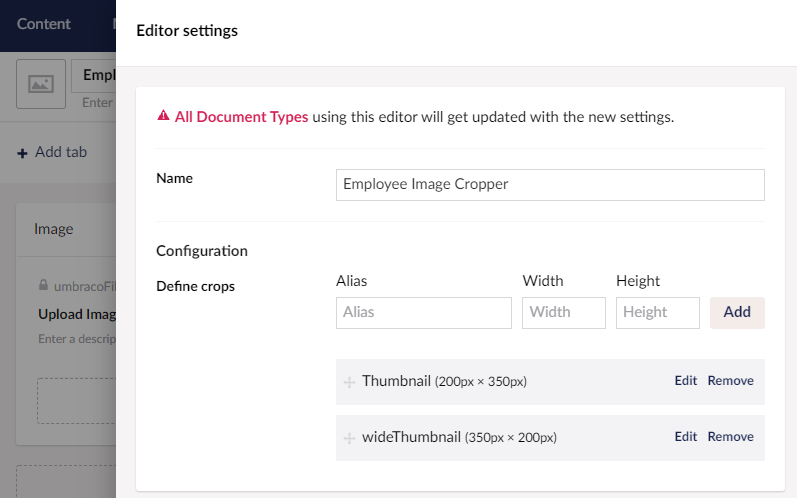The height and width of the screenshot is (501, 799).
Task: Click the Thumbnail crop drag handle
Action: tap(349, 382)
